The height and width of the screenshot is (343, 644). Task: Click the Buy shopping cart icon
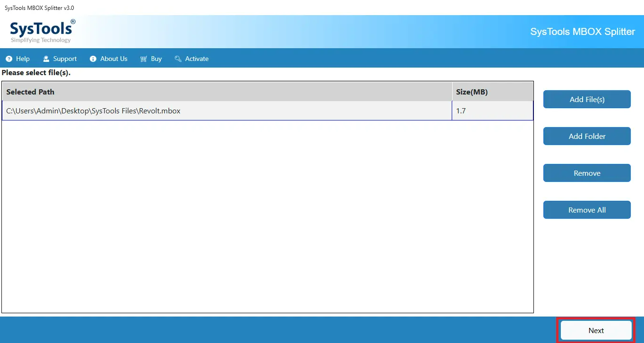(144, 59)
